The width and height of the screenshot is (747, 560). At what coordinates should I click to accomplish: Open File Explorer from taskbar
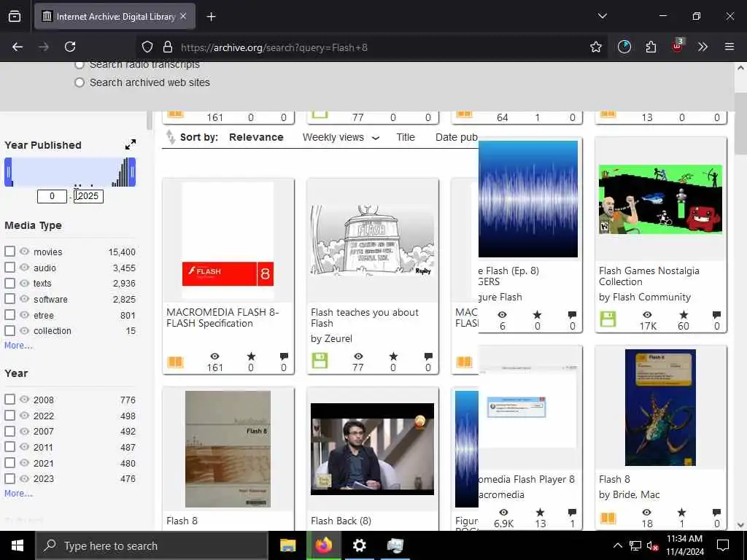tap(287, 545)
